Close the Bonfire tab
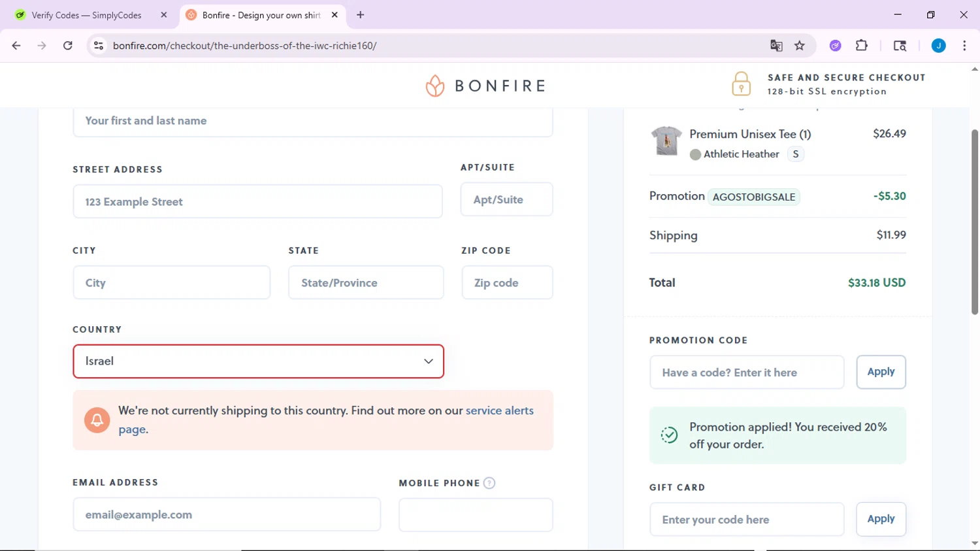This screenshot has height=551, width=980. coord(335,15)
